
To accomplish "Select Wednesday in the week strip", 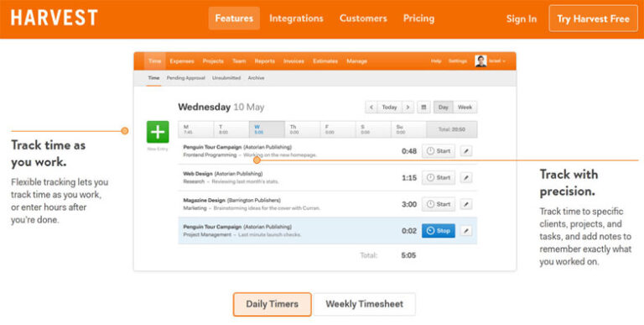I will point(267,129).
